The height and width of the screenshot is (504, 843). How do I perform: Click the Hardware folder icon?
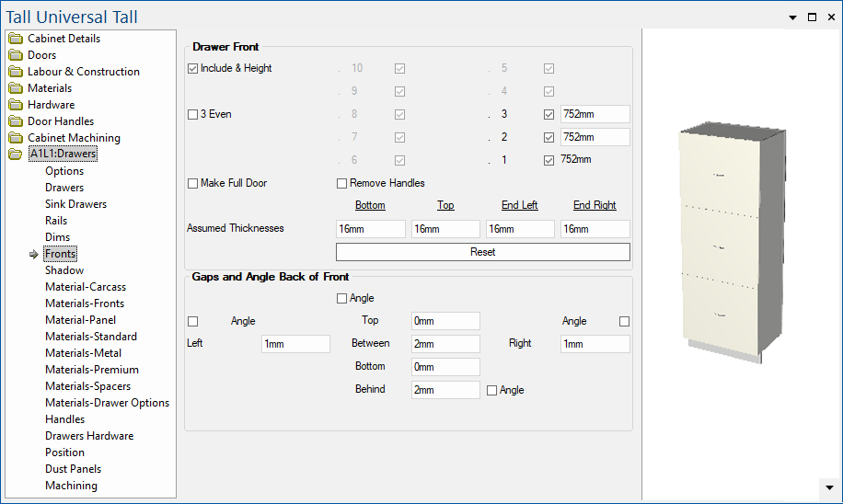[x=16, y=105]
